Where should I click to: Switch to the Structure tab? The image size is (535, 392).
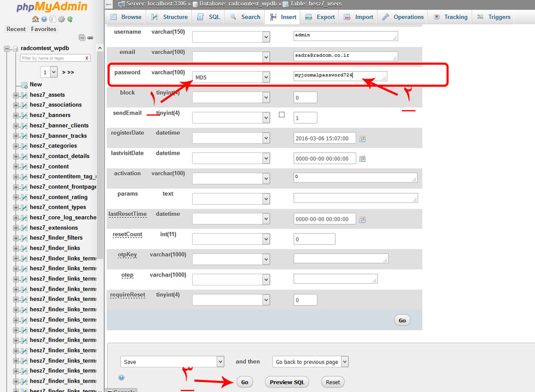point(169,17)
